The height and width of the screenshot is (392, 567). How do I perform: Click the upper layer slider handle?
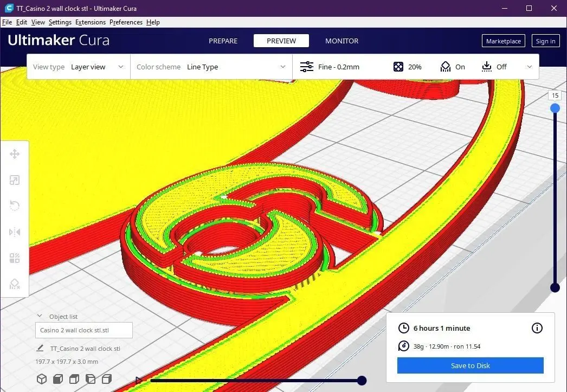555,108
